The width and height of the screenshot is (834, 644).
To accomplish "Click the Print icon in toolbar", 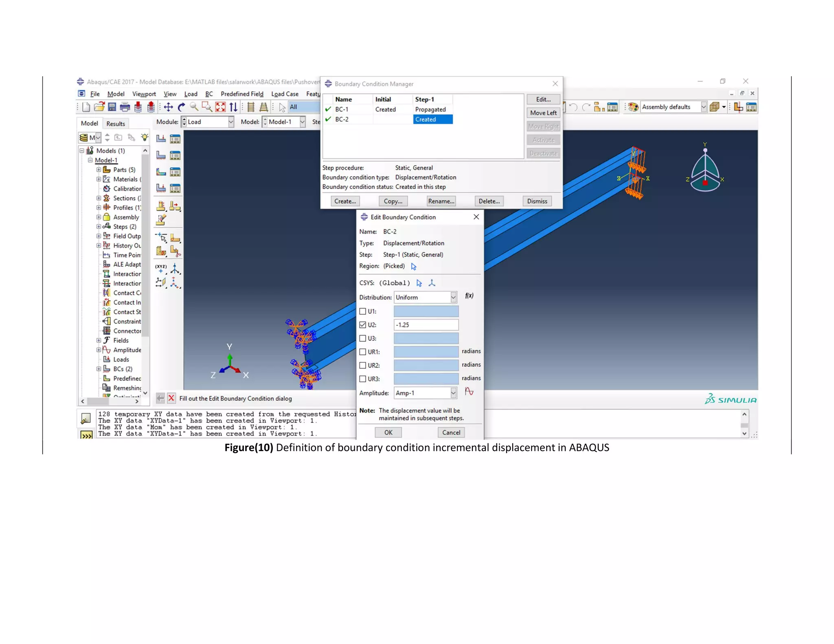I will pos(125,107).
